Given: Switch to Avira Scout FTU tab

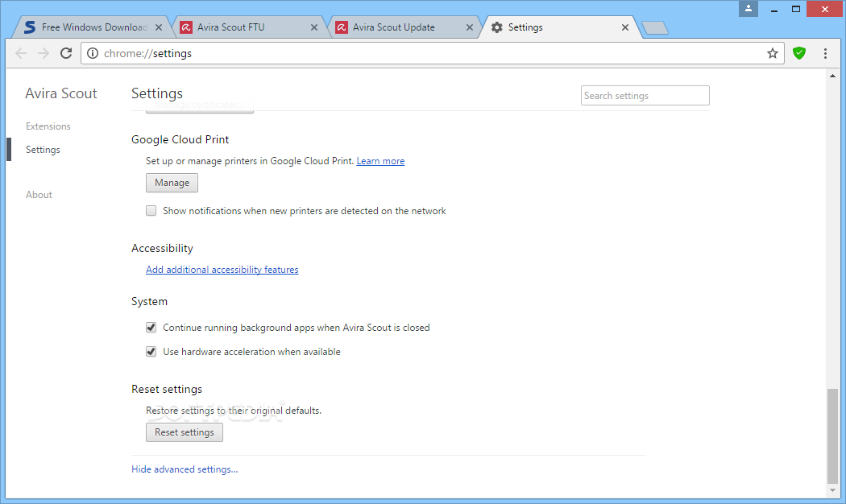Looking at the screenshot, I should tap(246, 27).
